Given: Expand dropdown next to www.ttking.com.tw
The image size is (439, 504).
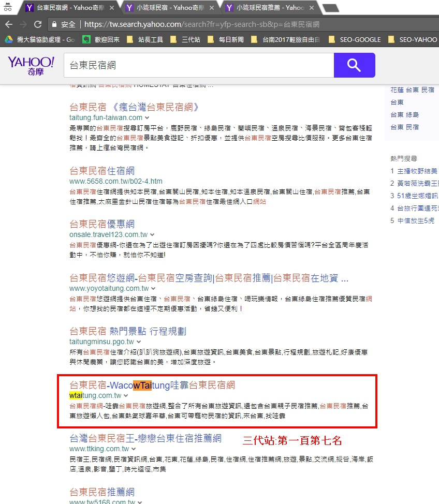Looking at the screenshot, I should [134, 449].
